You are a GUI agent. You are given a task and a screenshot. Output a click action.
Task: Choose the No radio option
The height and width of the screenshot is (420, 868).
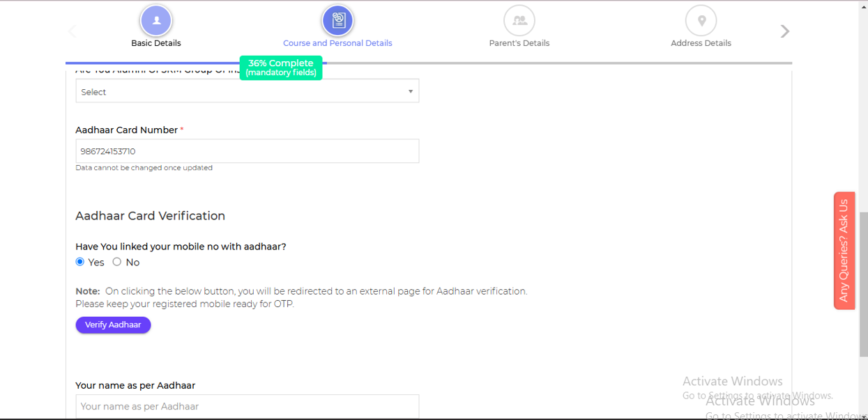[x=117, y=262]
